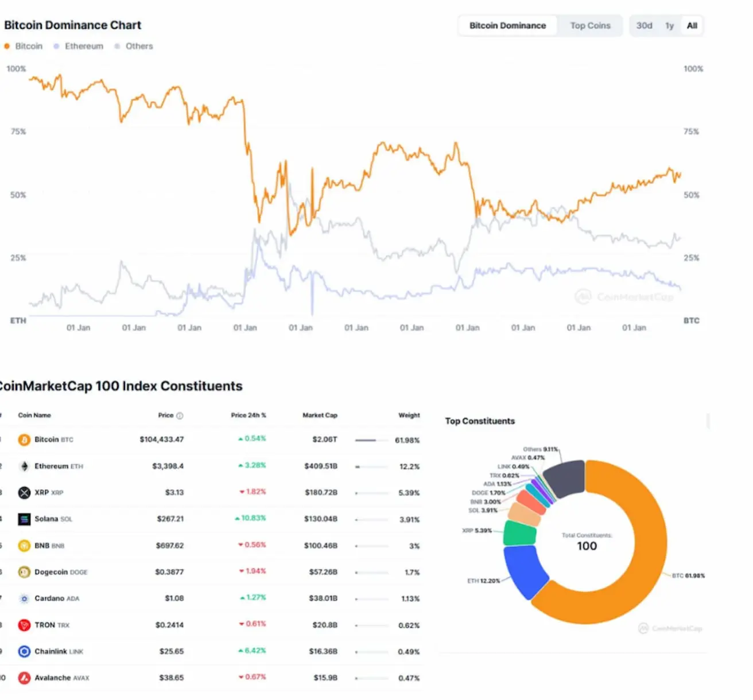Select the 1y time range
Screen dimensions: 753x700
669,26
